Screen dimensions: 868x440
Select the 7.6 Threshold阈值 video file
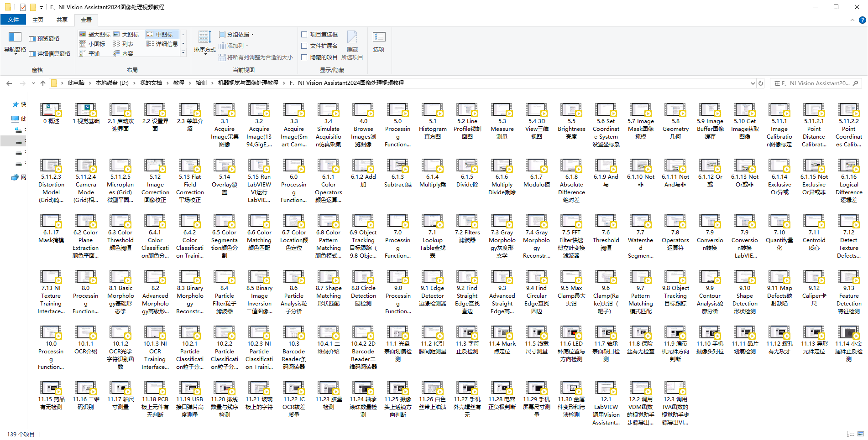click(x=606, y=233)
